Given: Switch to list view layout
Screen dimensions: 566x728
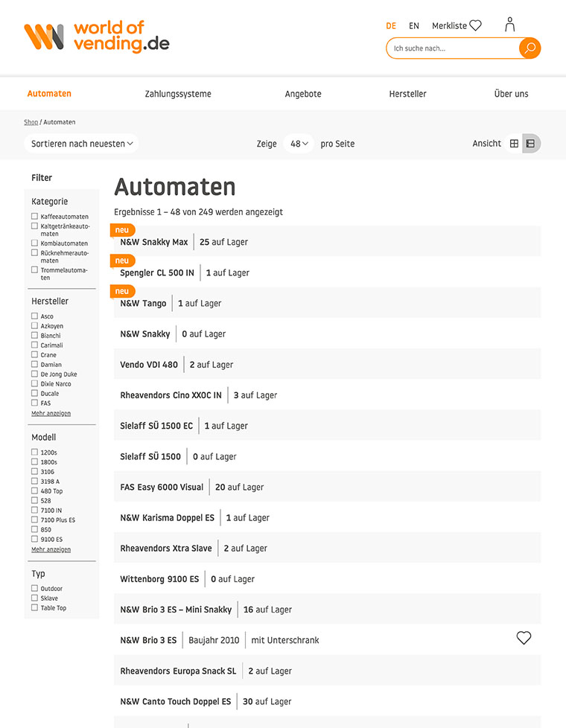Looking at the screenshot, I should point(530,144).
